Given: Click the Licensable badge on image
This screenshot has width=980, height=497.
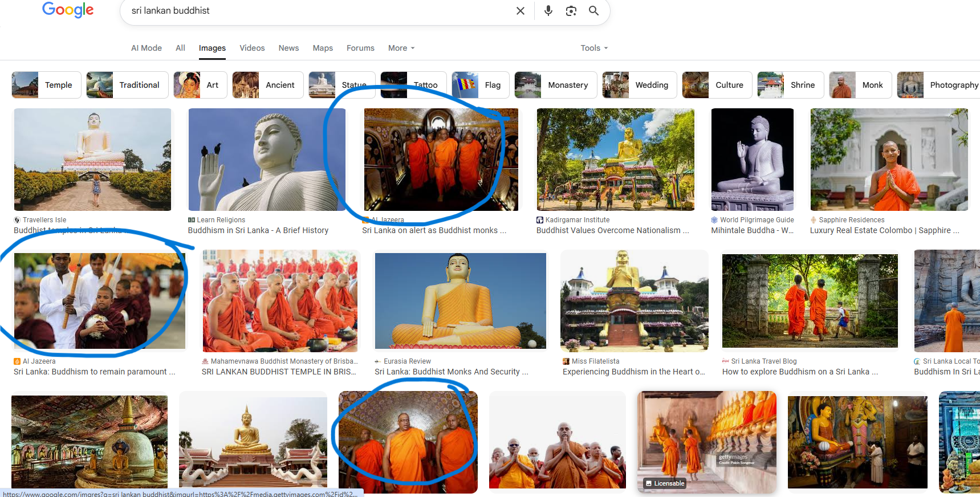Looking at the screenshot, I should (x=665, y=483).
